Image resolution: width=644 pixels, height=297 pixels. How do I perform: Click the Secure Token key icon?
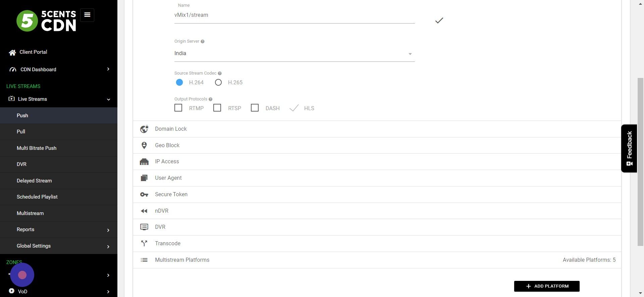[144, 195]
